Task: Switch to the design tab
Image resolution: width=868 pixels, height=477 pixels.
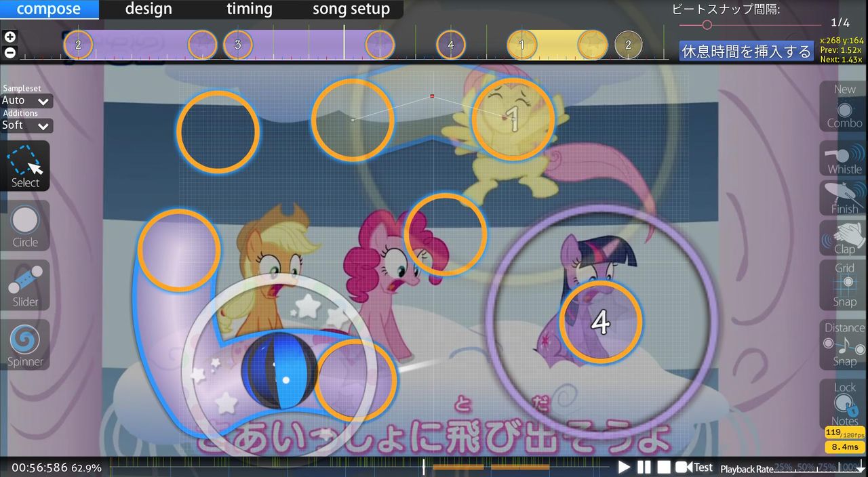Action: [x=147, y=9]
